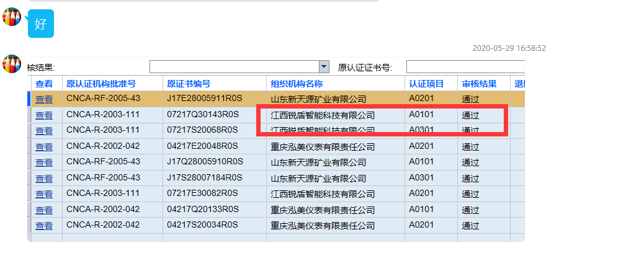Open 查看 link for 04217E20048R0S row

point(44,146)
